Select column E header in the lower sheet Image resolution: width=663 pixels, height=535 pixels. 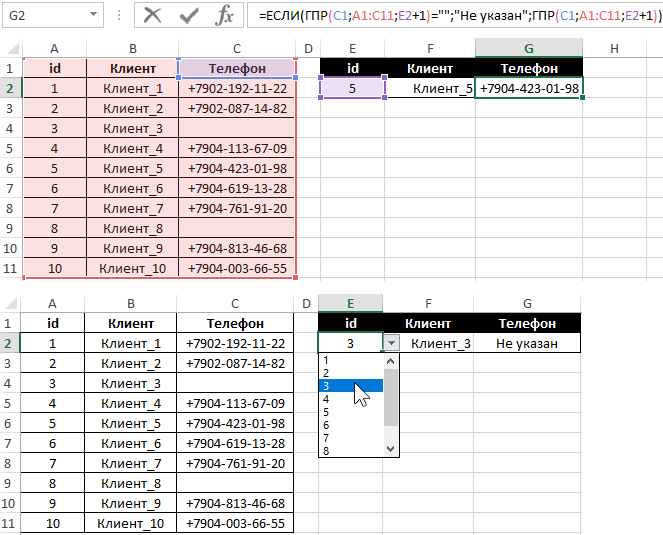pyautogui.click(x=350, y=303)
